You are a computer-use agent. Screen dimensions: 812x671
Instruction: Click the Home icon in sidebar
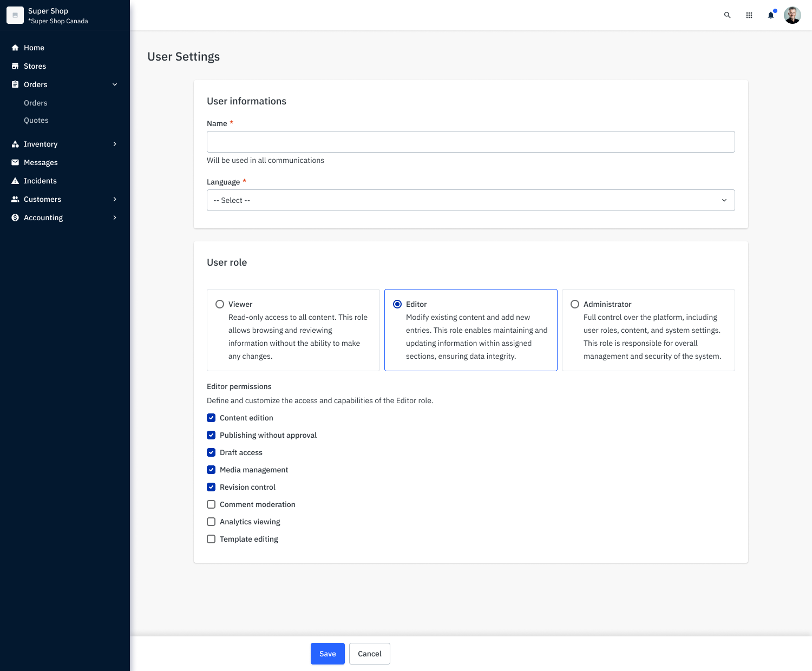pyautogui.click(x=15, y=48)
